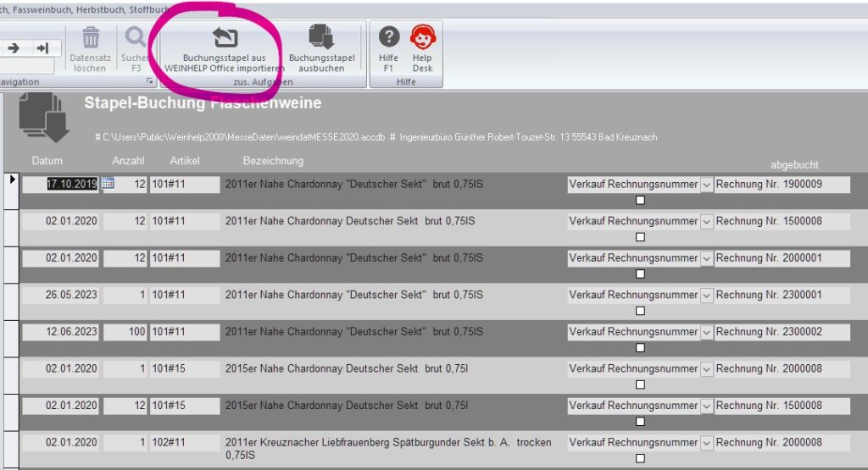Jump to last record arrow
Viewport: 868px width, 470px height.
pos(42,48)
